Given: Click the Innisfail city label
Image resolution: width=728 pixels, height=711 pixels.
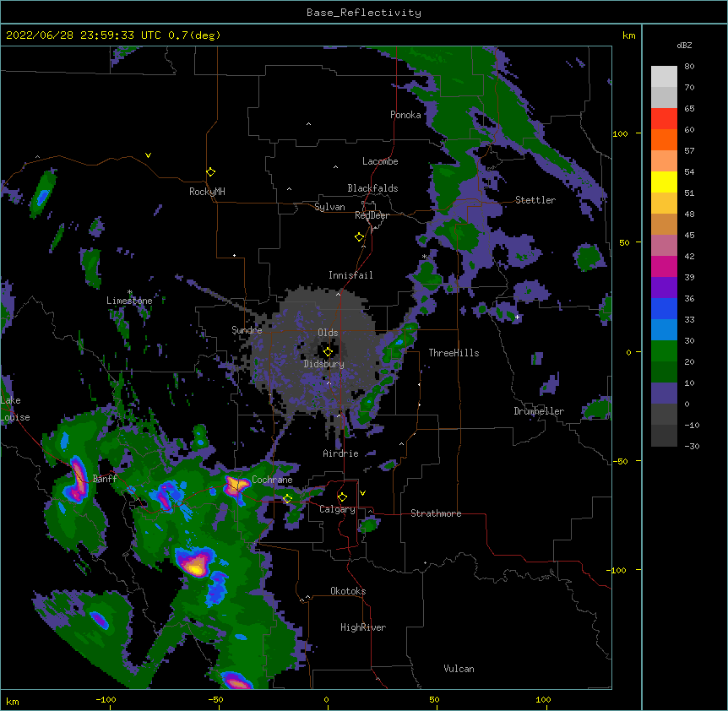Looking at the screenshot, I should (x=350, y=275).
